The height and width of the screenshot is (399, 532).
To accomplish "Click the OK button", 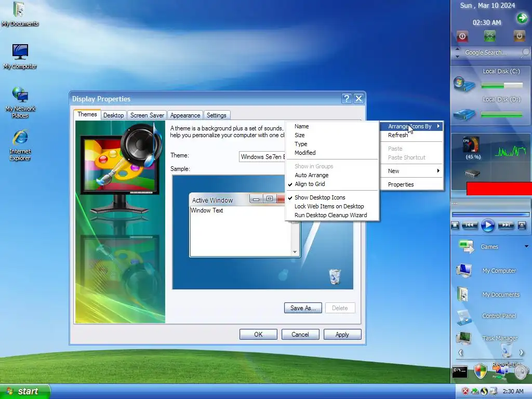I will (258, 335).
